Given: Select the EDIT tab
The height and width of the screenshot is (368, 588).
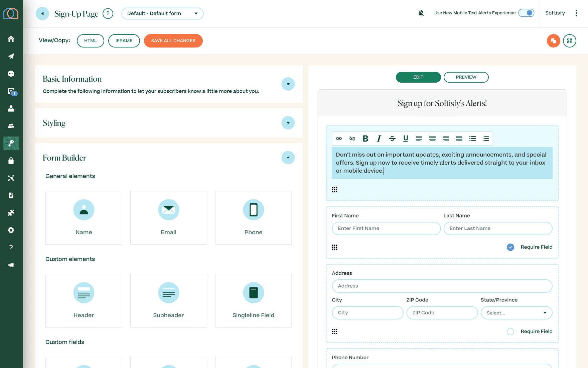Looking at the screenshot, I should tap(418, 77).
